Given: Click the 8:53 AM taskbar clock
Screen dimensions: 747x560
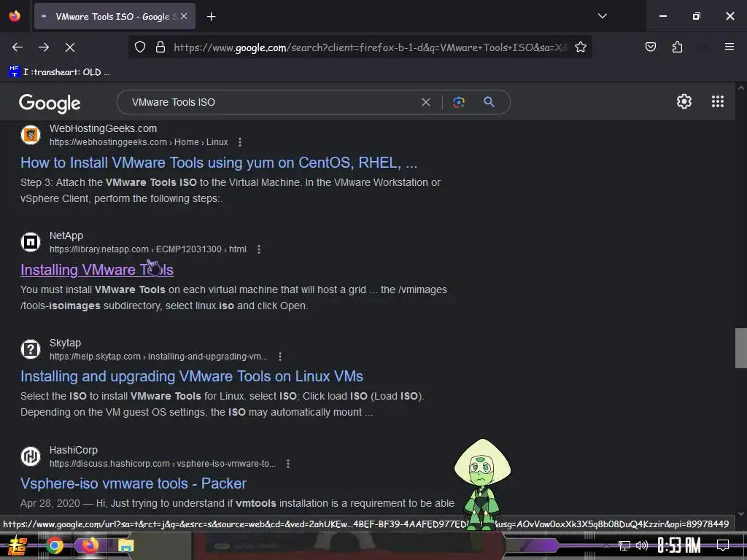Looking at the screenshot, I should tap(679, 545).
